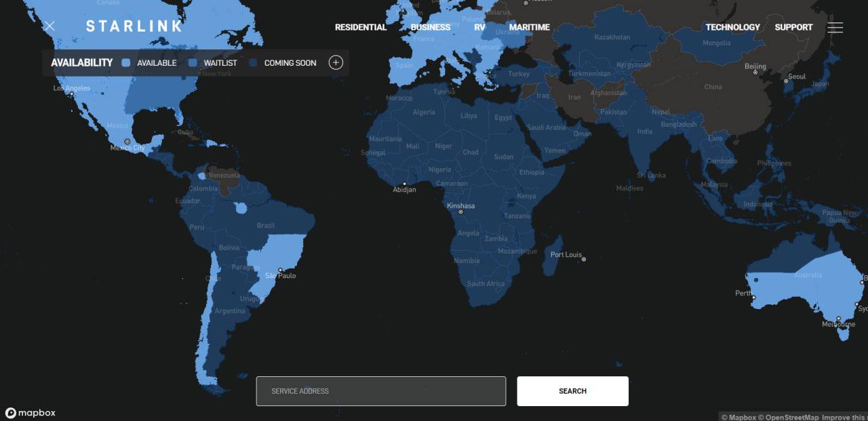Click the Colombia country label
The height and width of the screenshot is (421, 868).
(203, 189)
